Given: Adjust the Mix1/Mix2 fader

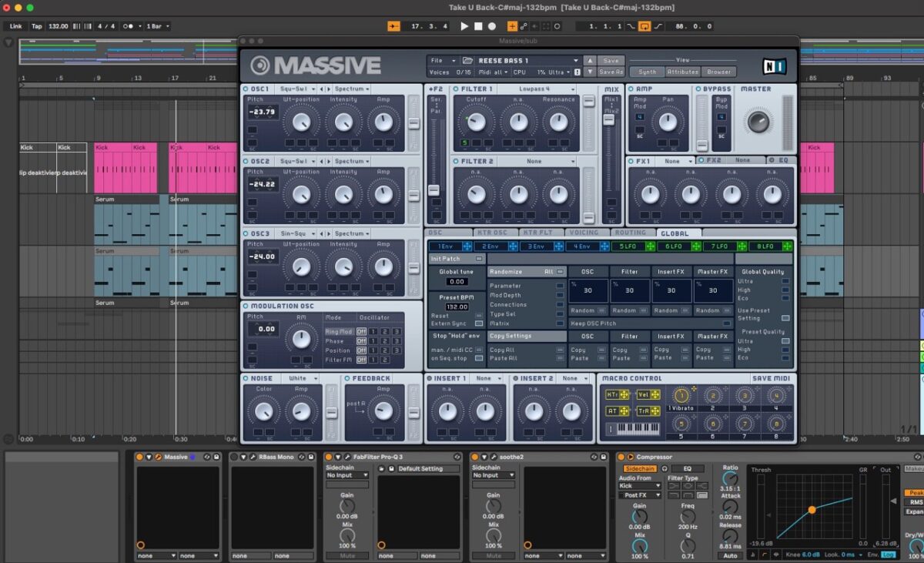Looking at the screenshot, I should [x=608, y=120].
